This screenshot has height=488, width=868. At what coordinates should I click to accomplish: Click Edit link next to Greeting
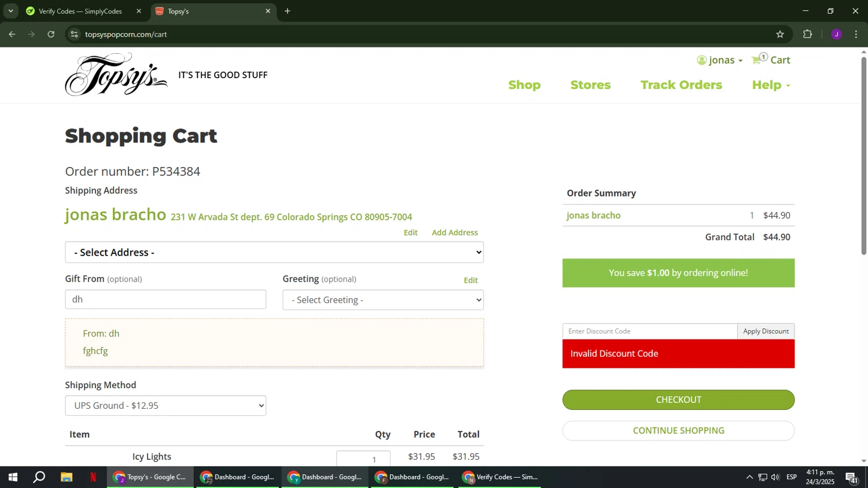click(470, 280)
